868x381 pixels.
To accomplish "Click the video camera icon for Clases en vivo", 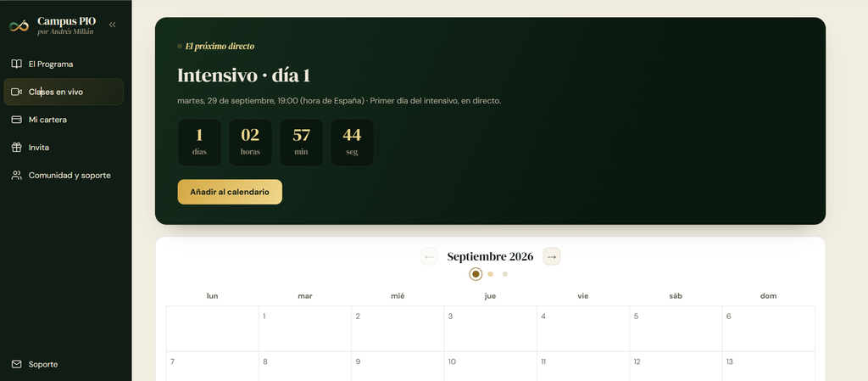I will [17, 92].
